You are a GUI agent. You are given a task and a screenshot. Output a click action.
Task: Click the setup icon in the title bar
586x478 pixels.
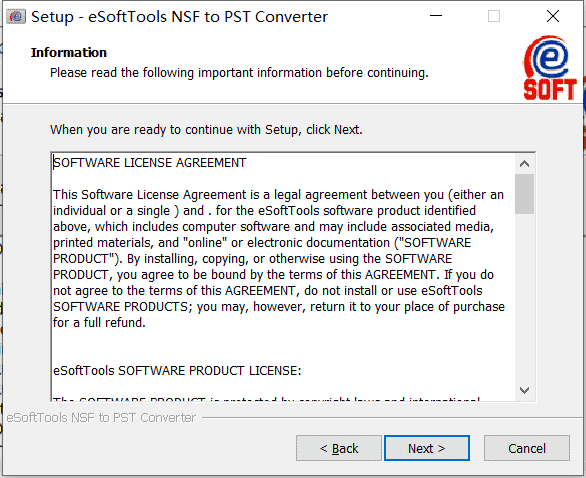coord(16,17)
